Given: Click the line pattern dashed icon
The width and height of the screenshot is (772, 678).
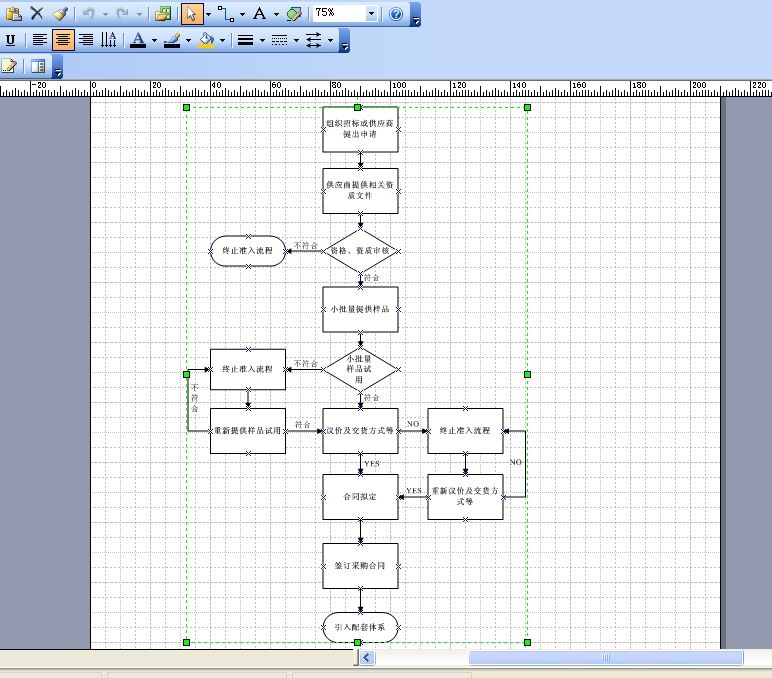Looking at the screenshot, I should pos(279,40).
